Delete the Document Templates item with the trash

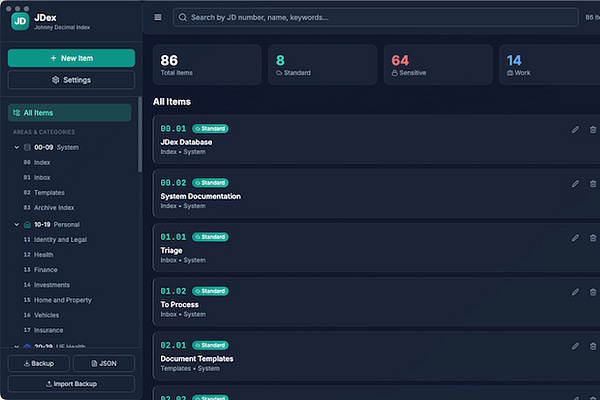593,346
